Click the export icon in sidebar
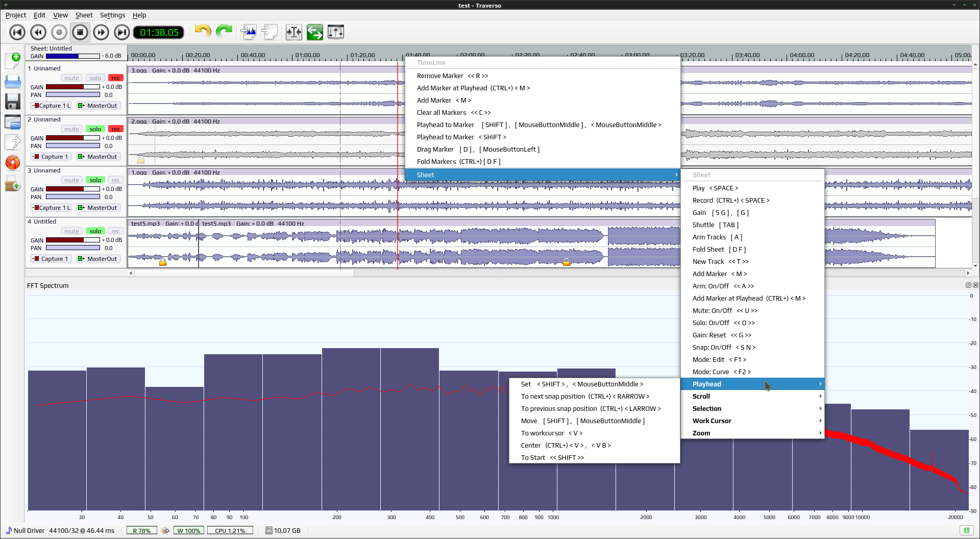The image size is (980, 539). [x=13, y=142]
